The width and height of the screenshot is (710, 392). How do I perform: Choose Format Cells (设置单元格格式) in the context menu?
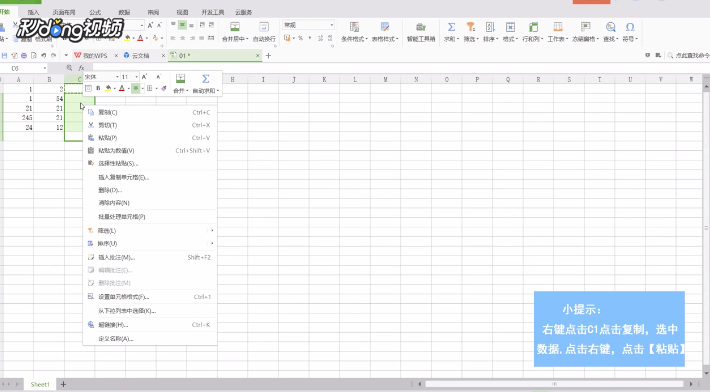tap(149, 297)
